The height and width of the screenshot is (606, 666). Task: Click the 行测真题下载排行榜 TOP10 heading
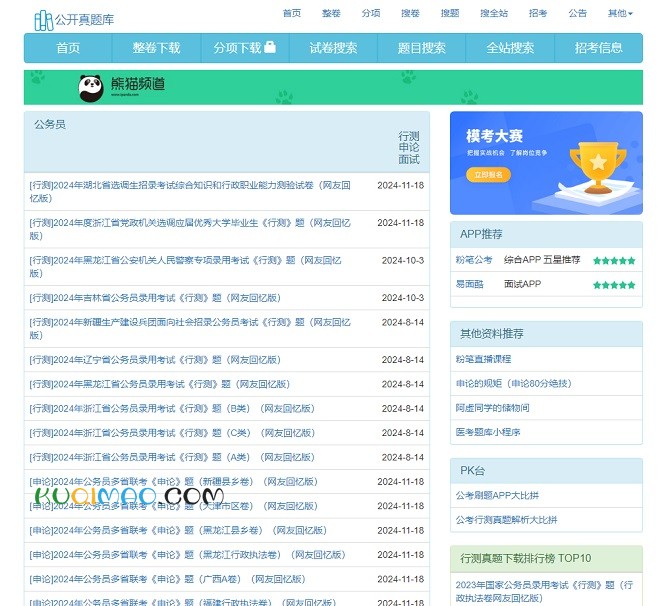coord(525,558)
